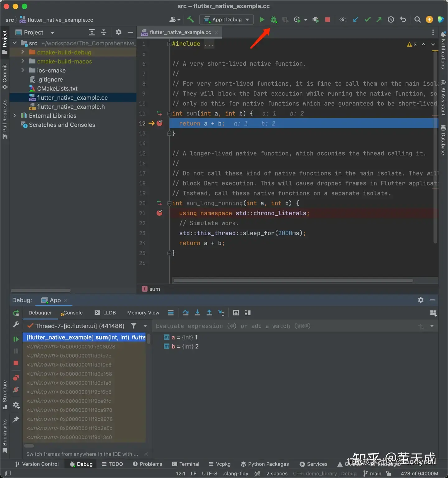Open Debug panel settings gear
The image size is (448, 478).
coord(421,300)
